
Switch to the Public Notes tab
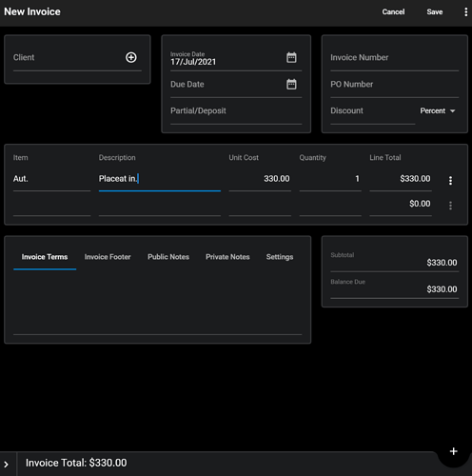168,257
